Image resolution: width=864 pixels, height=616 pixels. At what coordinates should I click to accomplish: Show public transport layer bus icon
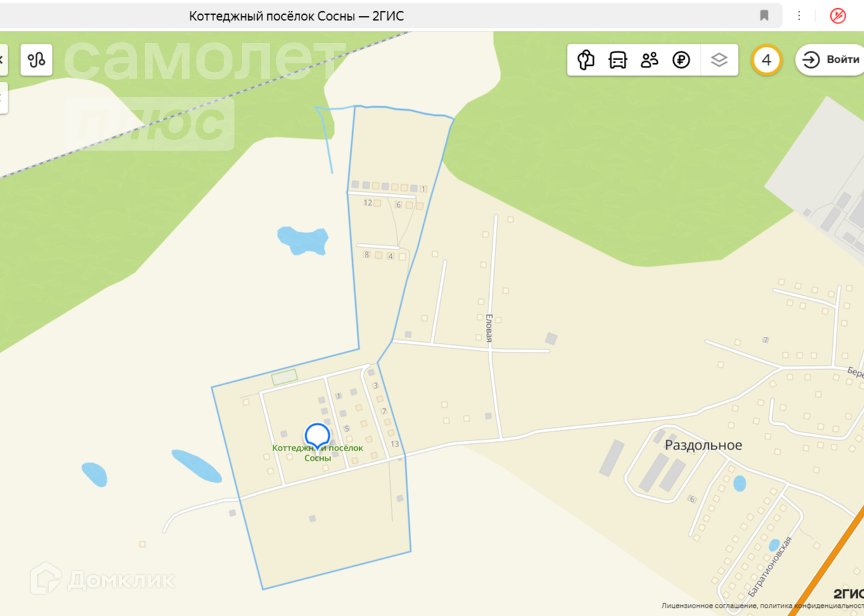pyautogui.click(x=618, y=60)
